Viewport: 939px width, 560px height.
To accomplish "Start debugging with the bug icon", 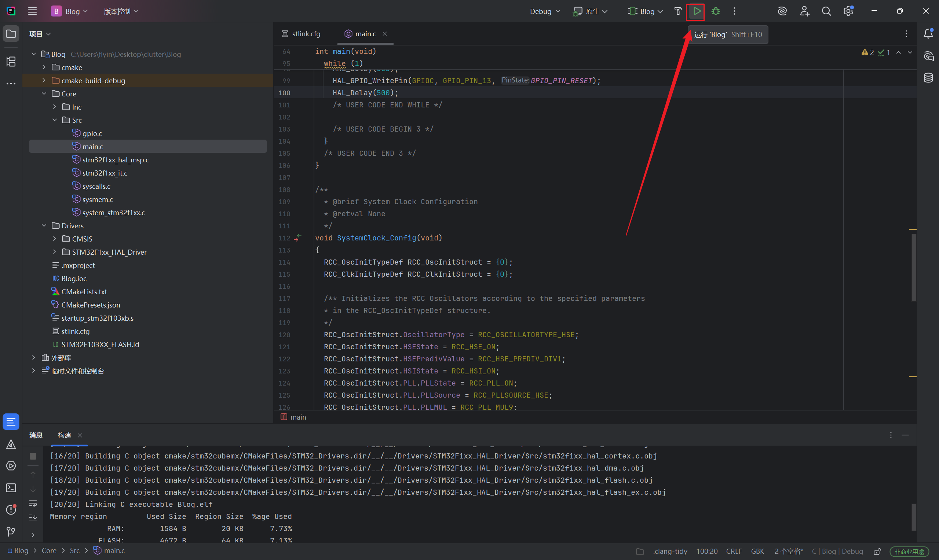I will click(x=716, y=11).
